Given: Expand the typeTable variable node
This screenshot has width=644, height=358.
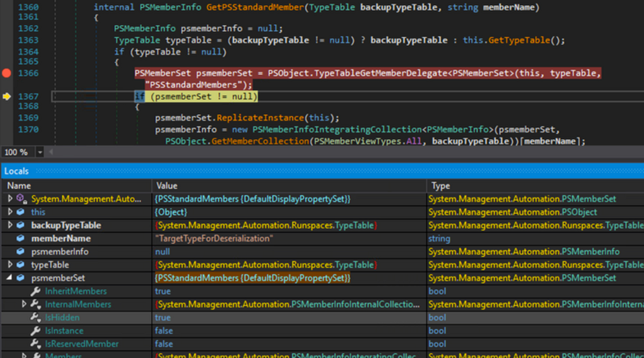Looking at the screenshot, I should 10,265.
